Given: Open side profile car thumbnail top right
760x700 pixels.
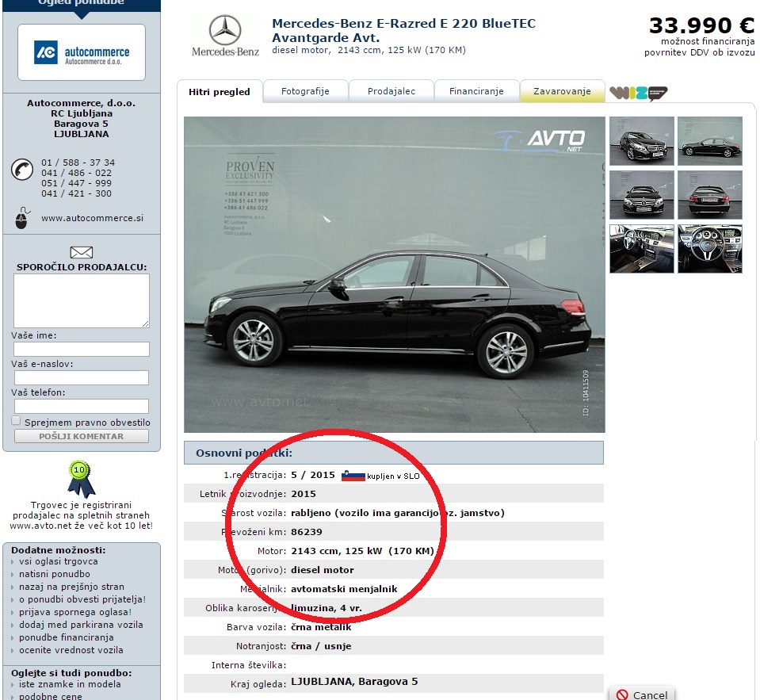Looking at the screenshot, I should click(x=710, y=141).
